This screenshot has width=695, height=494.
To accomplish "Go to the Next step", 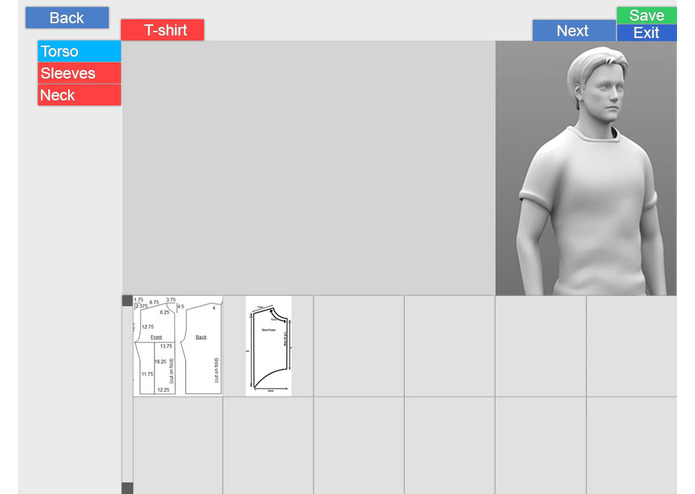I will tap(574, 31).
